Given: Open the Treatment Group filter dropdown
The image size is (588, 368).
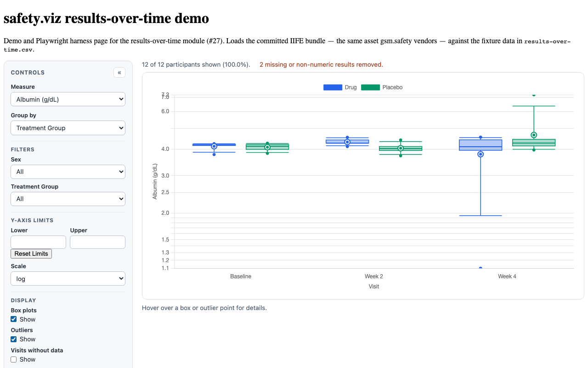Looking at the screenshot, I should click(x=68, y=199).
